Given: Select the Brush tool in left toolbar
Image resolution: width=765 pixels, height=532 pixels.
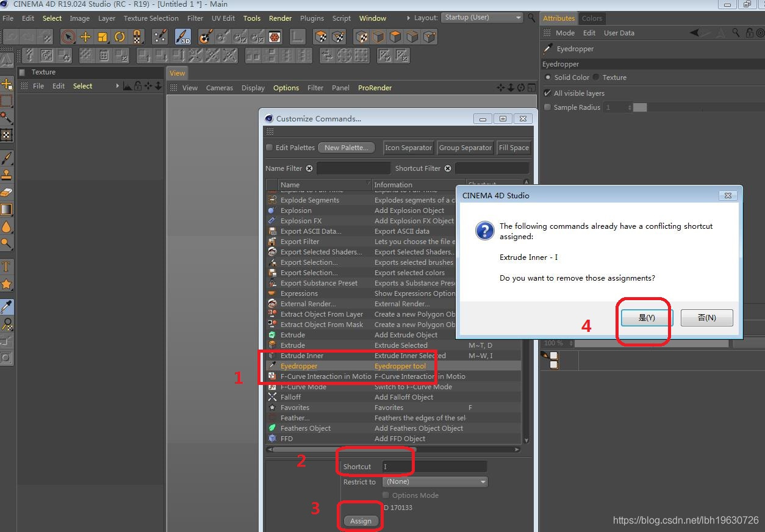Looking at the screenshot, I should [x=7, y=158].
